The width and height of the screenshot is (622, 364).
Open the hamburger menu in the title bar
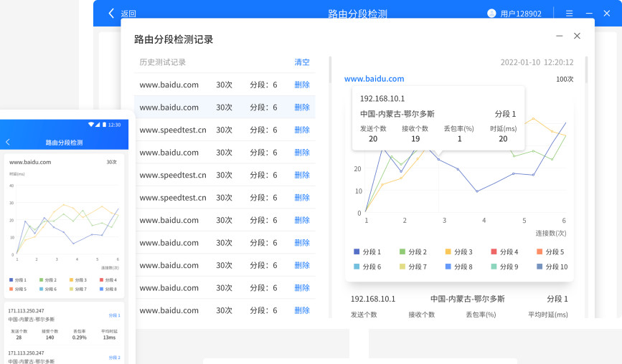(569, 14)
